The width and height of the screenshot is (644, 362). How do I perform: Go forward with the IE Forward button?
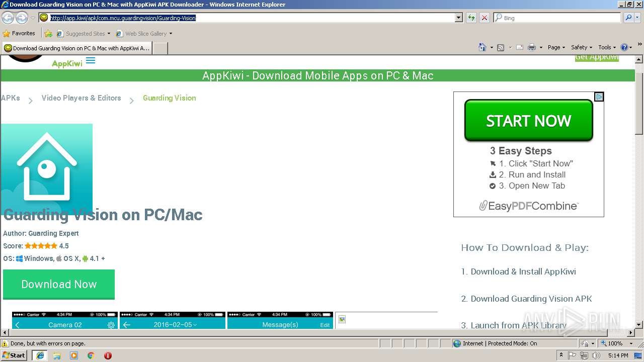(22, 18)
